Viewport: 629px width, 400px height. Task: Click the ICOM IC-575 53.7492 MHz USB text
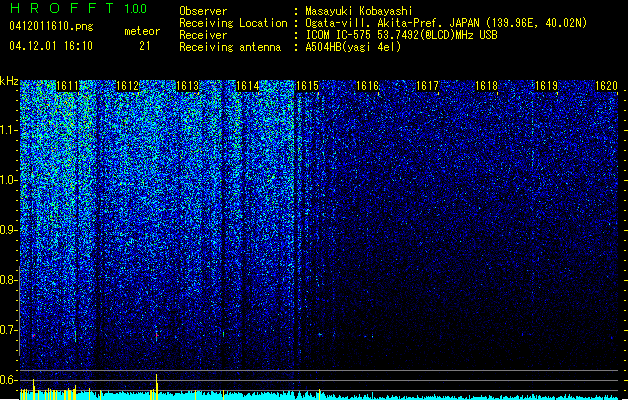pos(402,35)
